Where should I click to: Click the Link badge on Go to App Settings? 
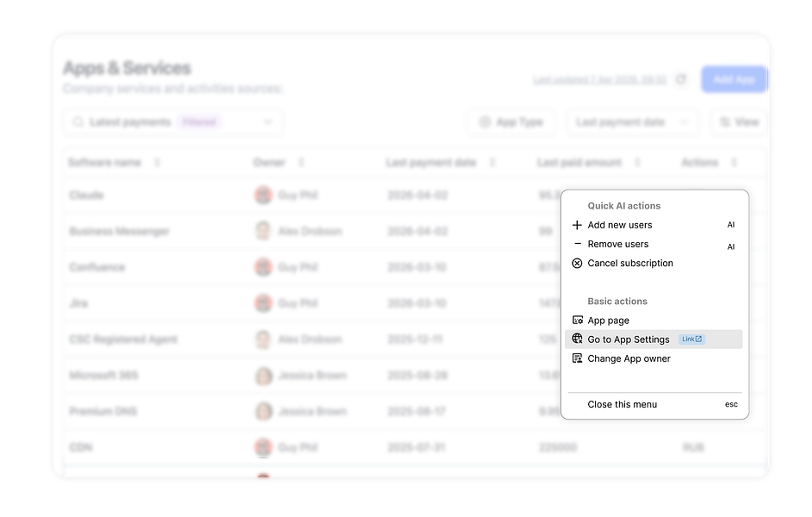tap(691, 339)
